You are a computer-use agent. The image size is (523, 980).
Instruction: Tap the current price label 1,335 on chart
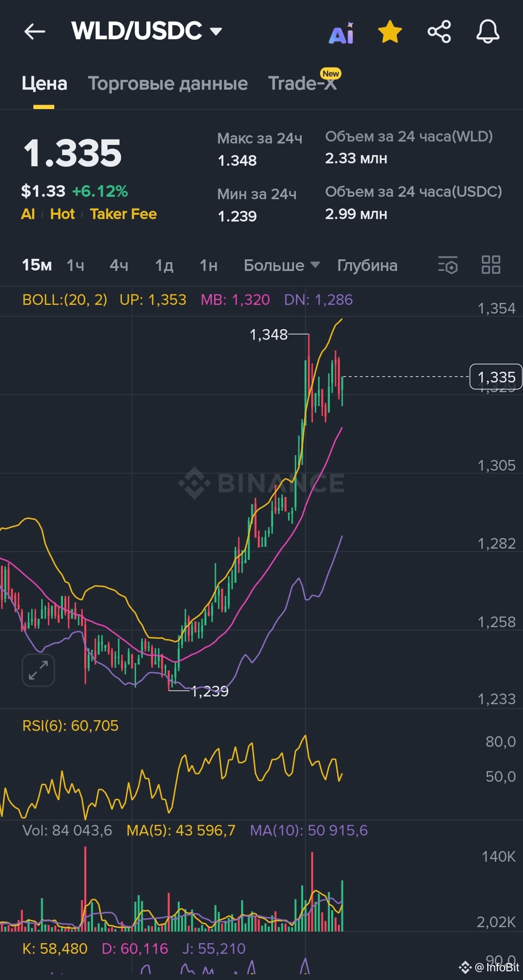(496, 377)
